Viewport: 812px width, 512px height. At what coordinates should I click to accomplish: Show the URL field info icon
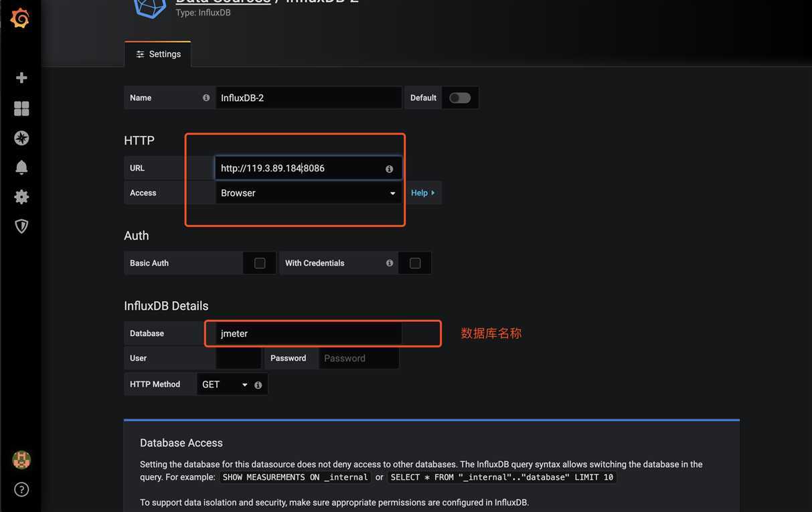pyautogui.click(x=390, y=169)
